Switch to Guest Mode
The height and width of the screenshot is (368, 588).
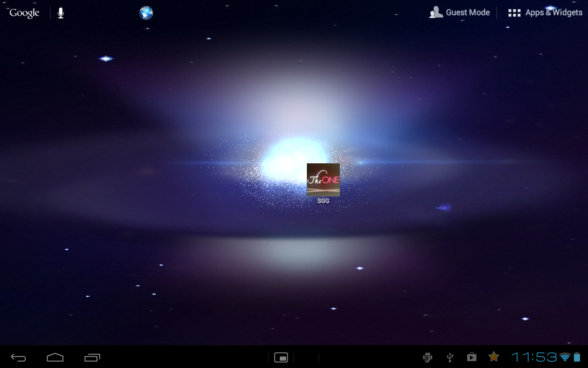[459, 12]
